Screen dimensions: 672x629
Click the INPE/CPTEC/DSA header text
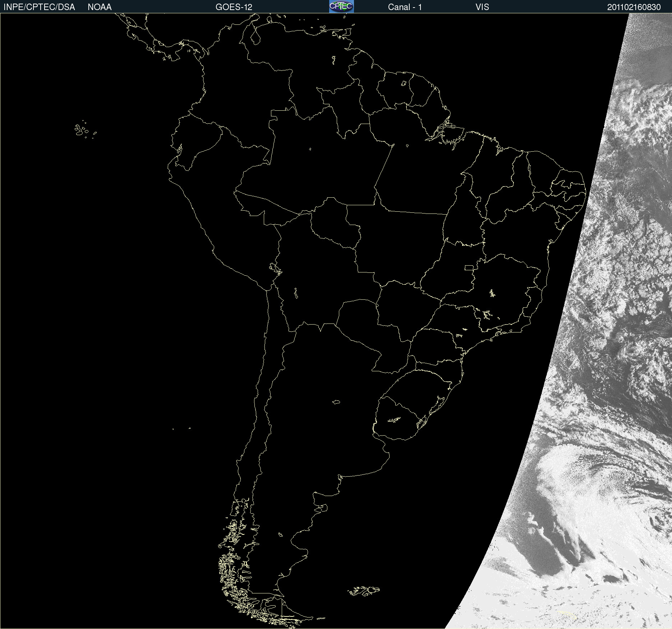pyautogui.click(x=39, y=7)
